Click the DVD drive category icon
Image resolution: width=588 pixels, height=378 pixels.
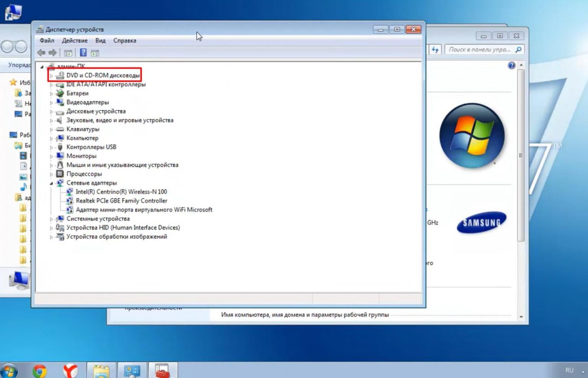[60, 75]
